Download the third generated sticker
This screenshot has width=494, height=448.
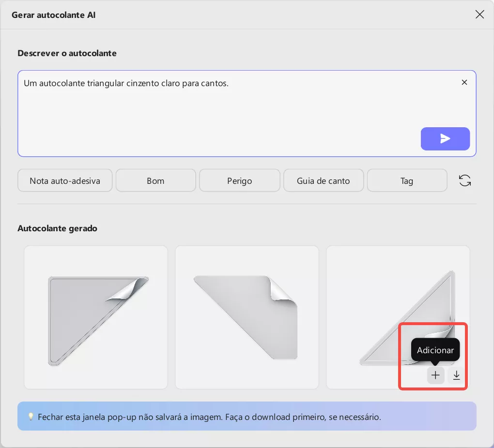pos(456,375)
